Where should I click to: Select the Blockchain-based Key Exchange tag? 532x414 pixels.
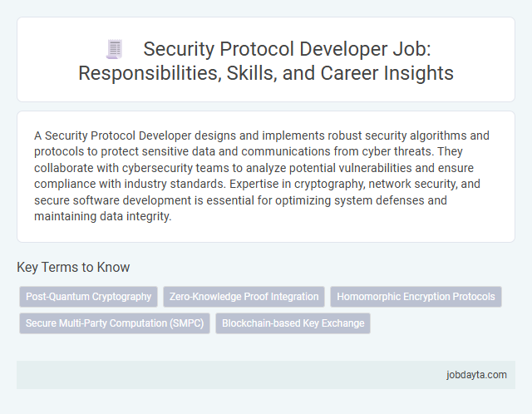click(x=293, y=323)
